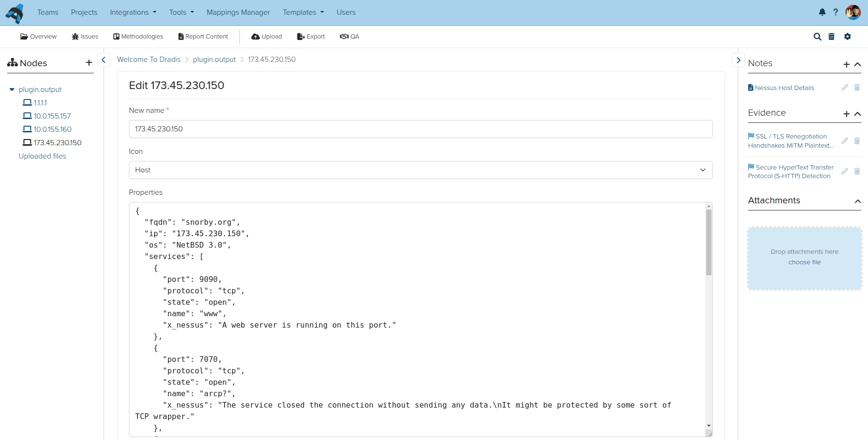The height and width of the screenshot is (440, 868).
Task: Collapse the Evidence section
Action: pos(858,114)
